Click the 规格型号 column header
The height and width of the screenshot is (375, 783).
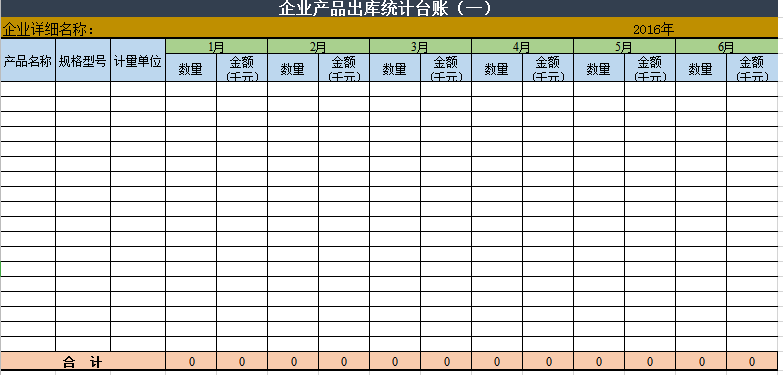tap(83, 60)
